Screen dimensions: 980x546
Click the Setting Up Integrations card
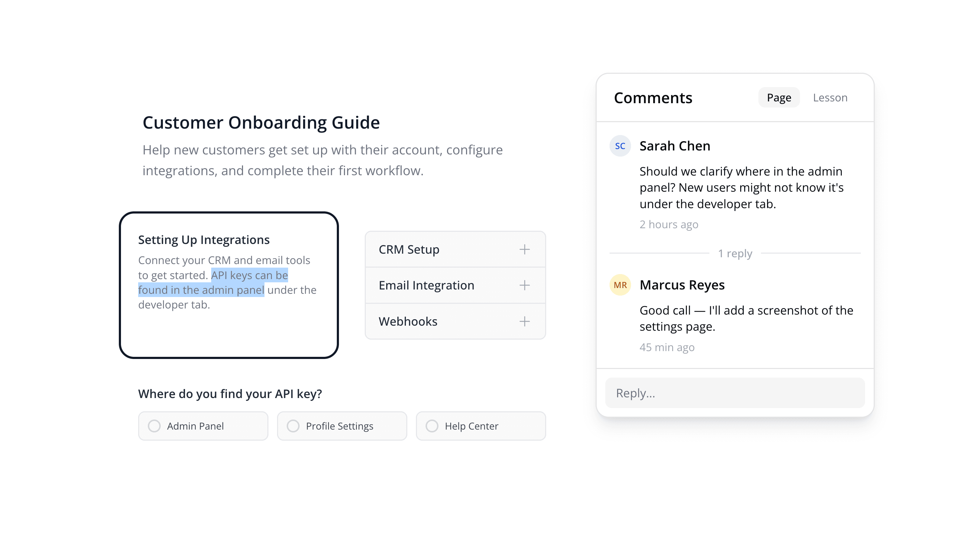pyautogui.click(x=229, y=285)
